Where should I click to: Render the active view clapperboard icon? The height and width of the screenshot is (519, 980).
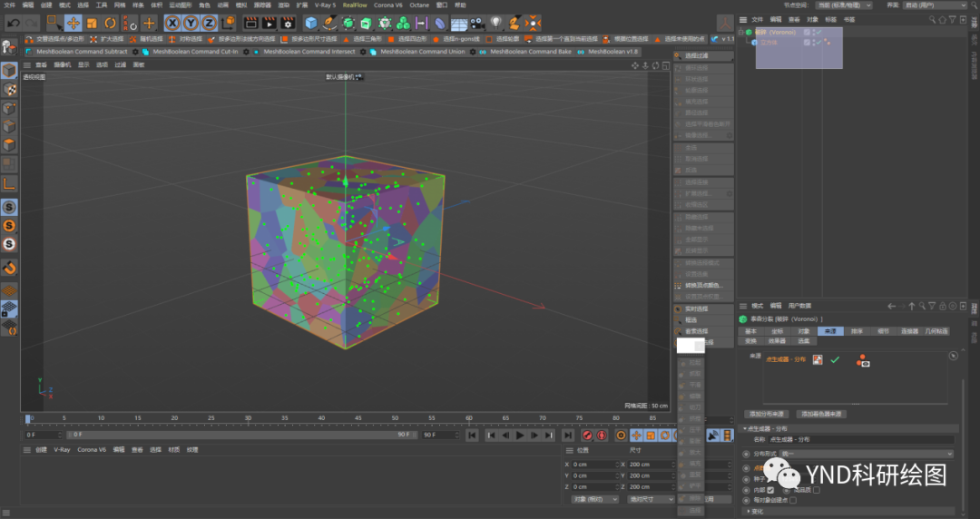click(250, 24)
